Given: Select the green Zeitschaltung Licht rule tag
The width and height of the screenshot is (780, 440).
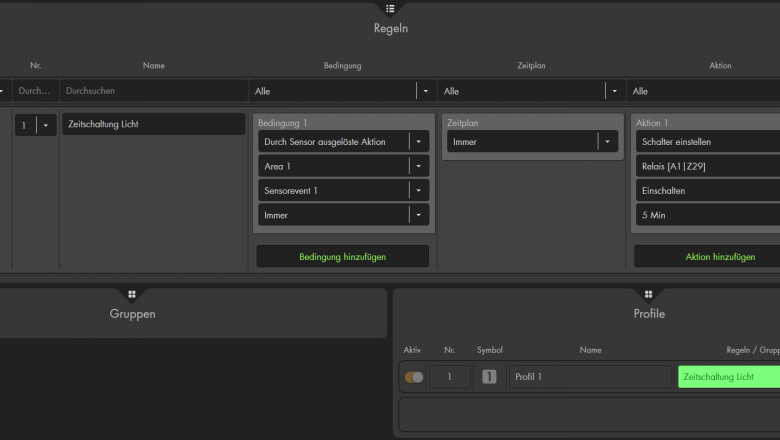Looking at the screenshot, I should tap(728, 377).
